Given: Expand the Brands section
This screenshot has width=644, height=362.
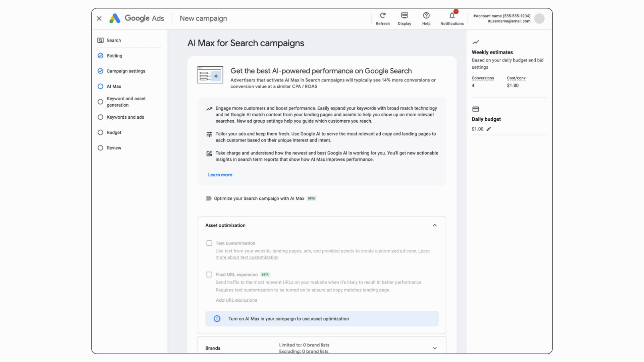Looking at the screenshot, I should 434,348.
